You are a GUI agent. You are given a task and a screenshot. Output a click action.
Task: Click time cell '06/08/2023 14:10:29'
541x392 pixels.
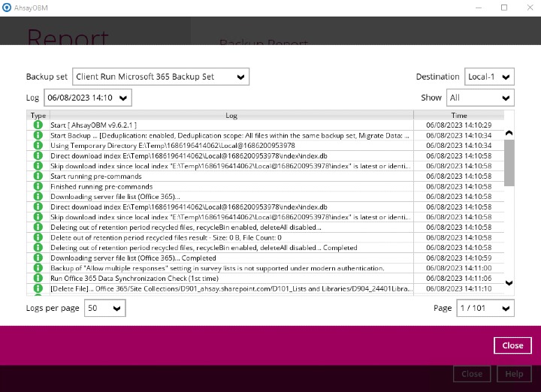pyautogui.click(x=458, y=125)
